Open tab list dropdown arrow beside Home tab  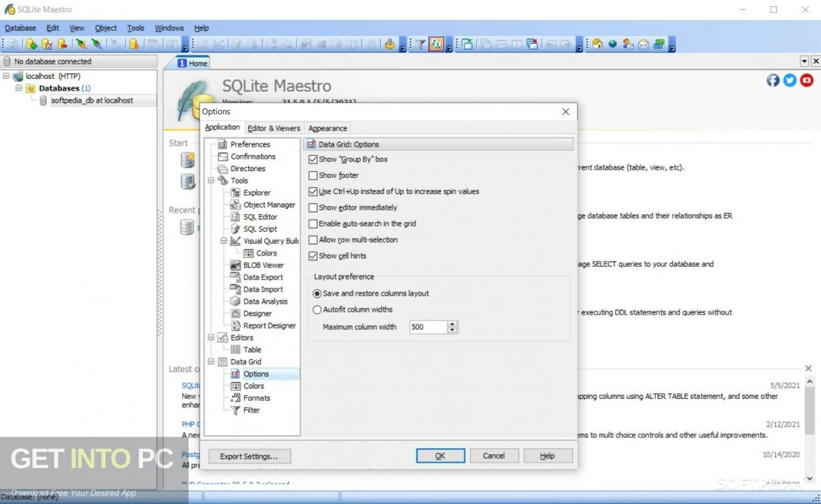point(804,61)
